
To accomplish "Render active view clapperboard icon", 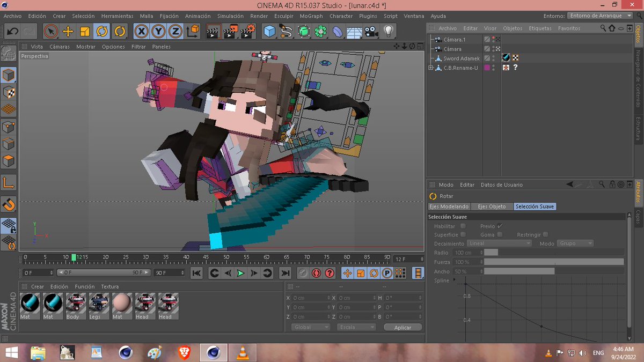I will click(x=214, y=31).
